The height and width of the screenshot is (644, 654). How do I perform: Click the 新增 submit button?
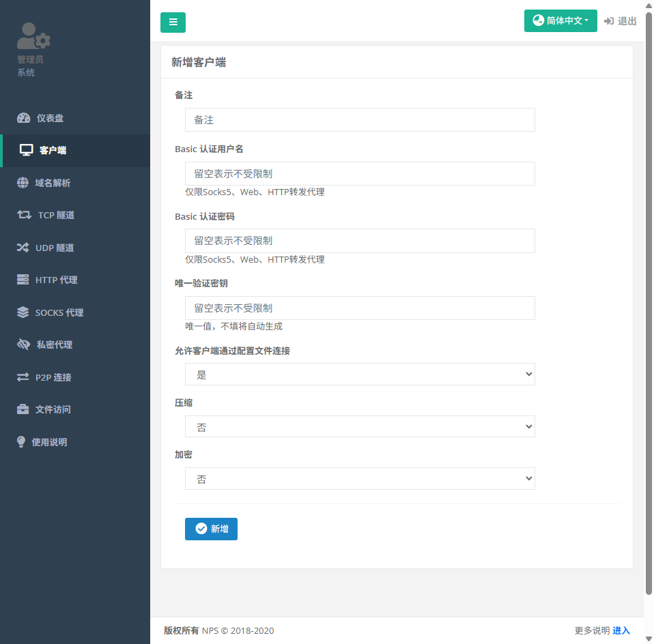click(211, 529)
